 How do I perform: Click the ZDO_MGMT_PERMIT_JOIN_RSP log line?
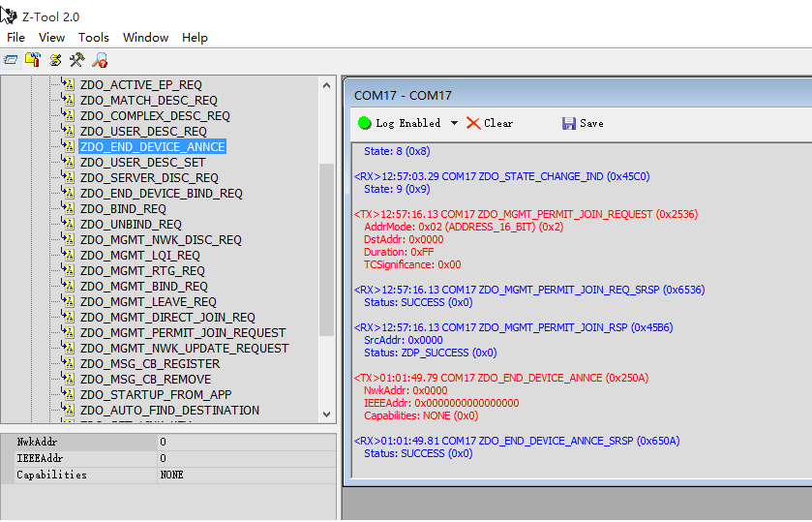(x=513, y=327)
